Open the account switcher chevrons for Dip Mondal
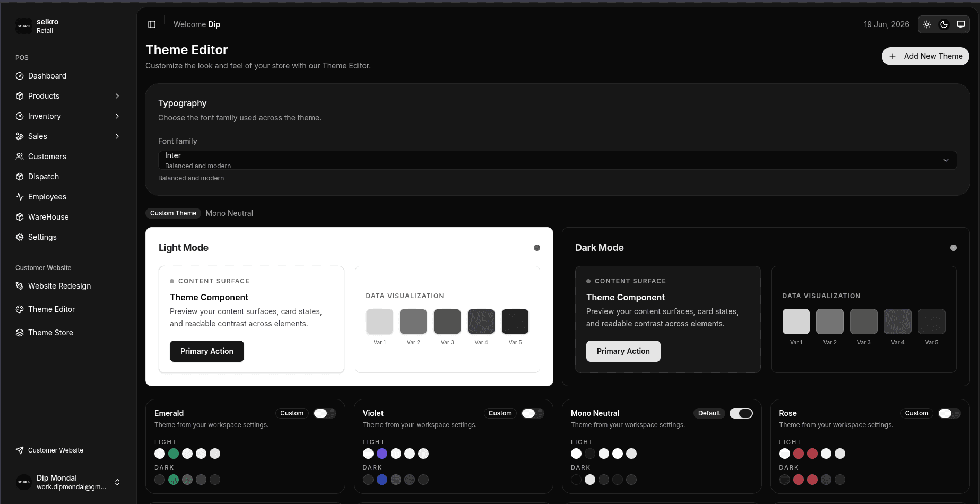The image size is (980, 504). coord(117,482)
